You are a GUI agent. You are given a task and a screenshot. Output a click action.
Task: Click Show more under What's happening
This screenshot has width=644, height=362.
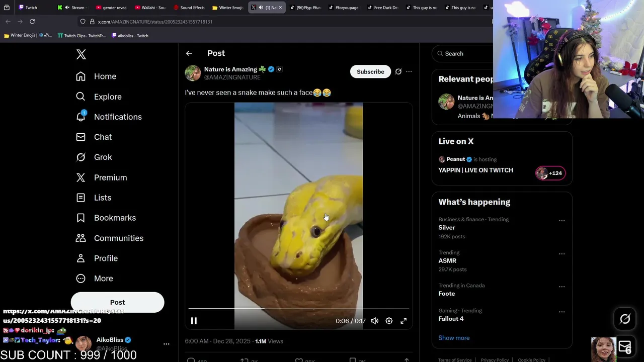click(454, 338)
